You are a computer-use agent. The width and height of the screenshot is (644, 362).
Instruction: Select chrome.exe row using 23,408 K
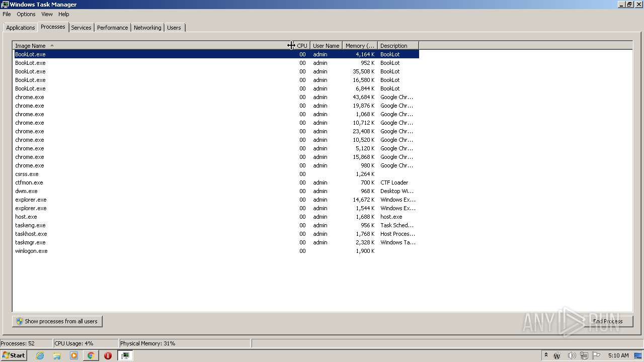coord(216,131)
